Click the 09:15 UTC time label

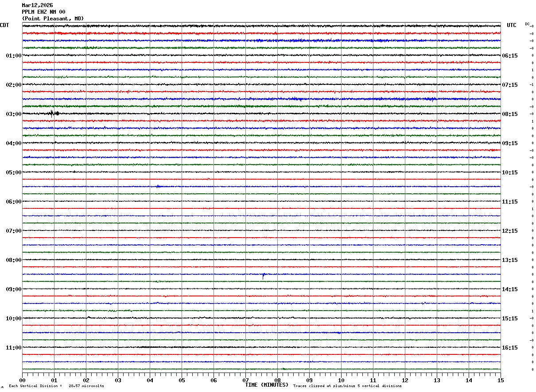(x=510, y=143)
